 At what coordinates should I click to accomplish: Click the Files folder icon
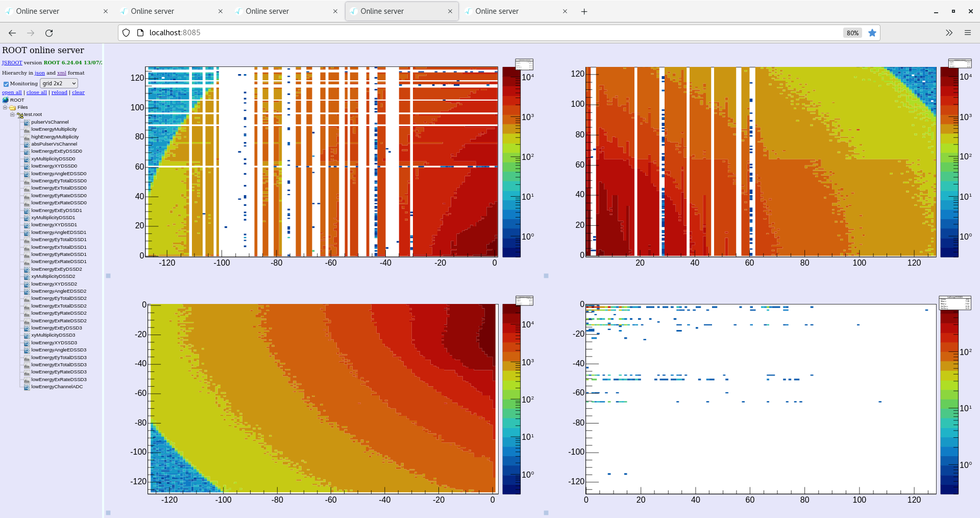coord(13,107)
